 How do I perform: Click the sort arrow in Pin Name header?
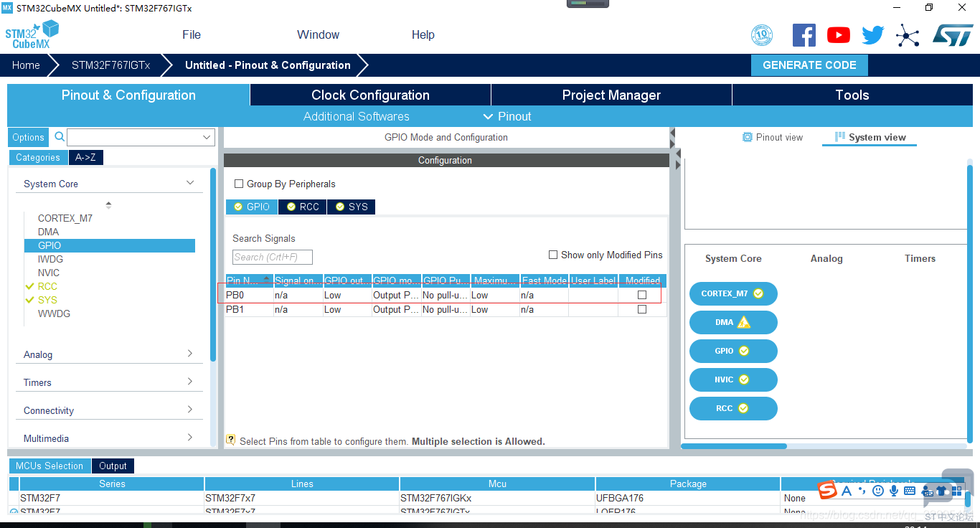pyautogui.click(x=267, y=278)
